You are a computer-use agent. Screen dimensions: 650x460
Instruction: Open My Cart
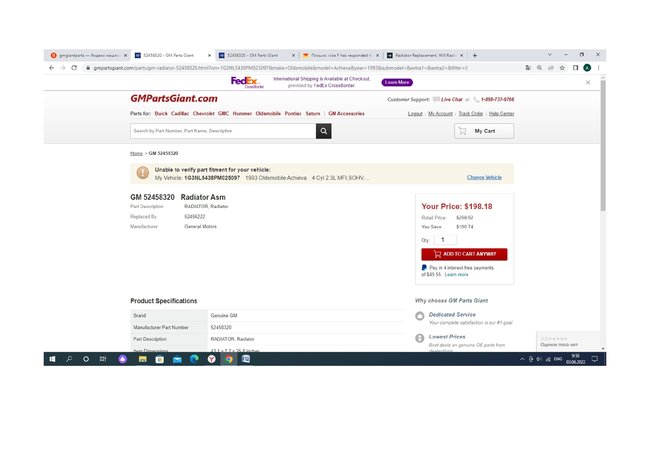tap(484, 131)
